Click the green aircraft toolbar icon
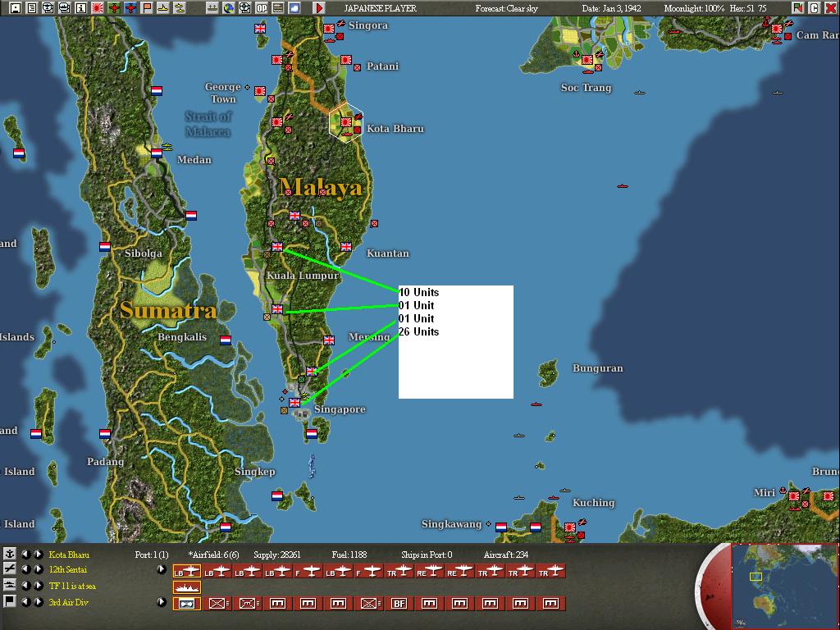This screenshot has height=630, width=840. pos(114,7)
